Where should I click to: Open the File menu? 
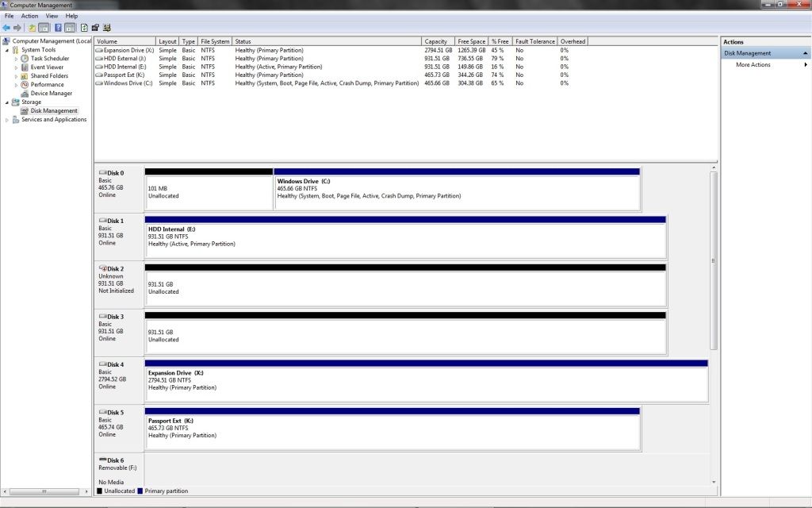pyautogui.click(x=10, y=16)
